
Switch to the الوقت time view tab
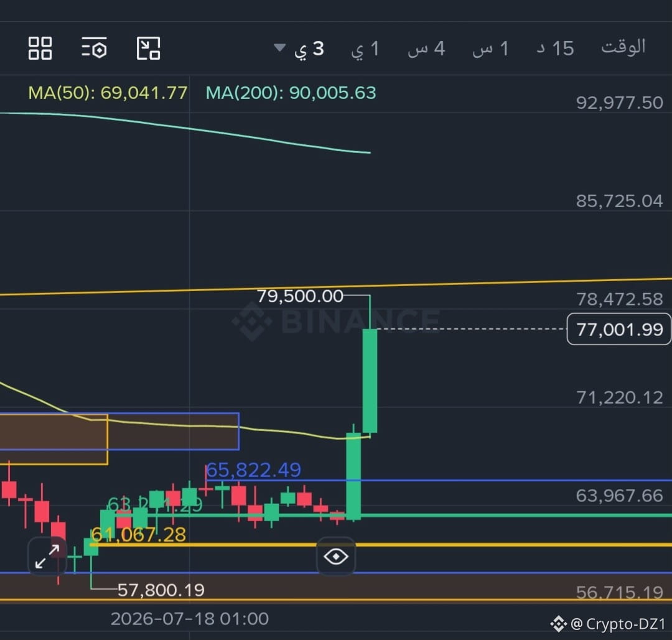tap(623, 47)
